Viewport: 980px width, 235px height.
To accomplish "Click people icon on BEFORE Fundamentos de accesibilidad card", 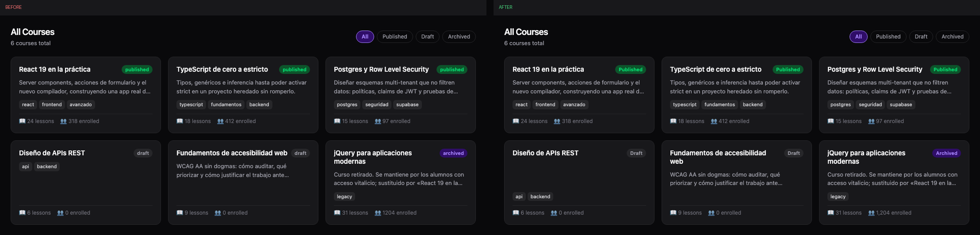I will [218, 213].
